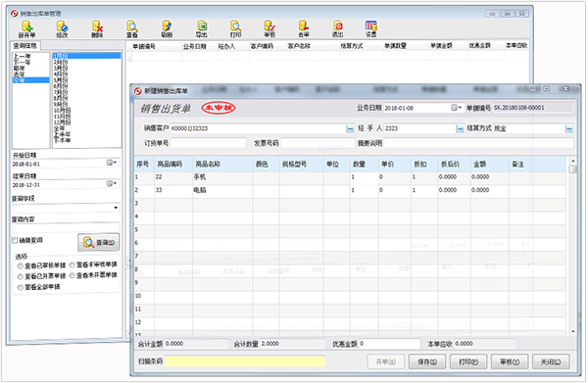
Task: Click the yellow 扫描条码 barcode input field
Action: 245,361
